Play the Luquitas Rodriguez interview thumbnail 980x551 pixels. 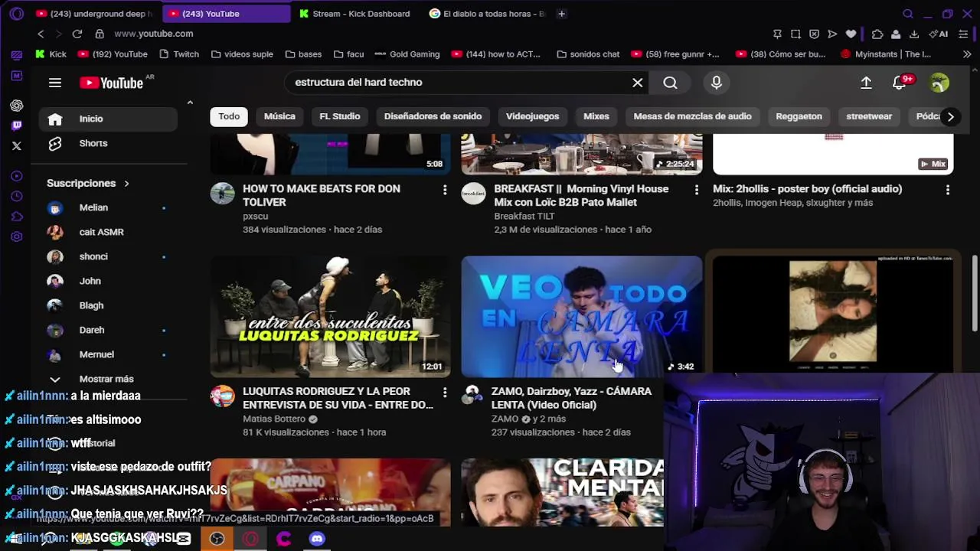[330, 317]
